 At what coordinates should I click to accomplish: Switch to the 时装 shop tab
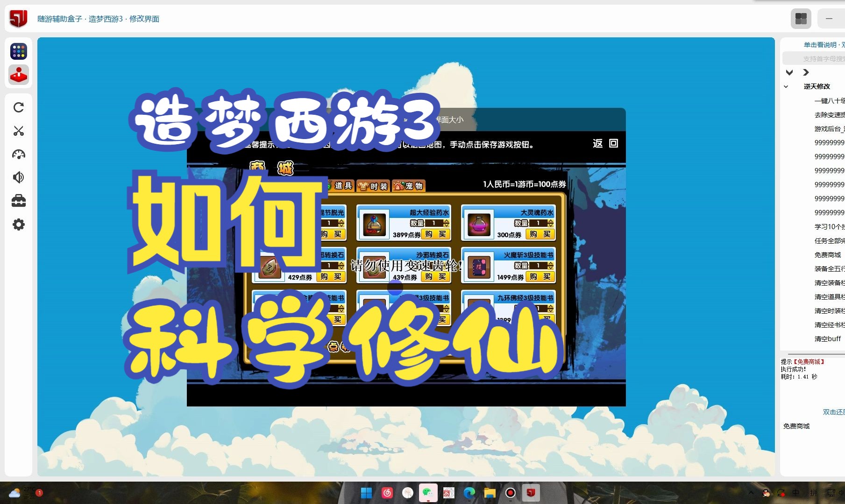(374, 185)
